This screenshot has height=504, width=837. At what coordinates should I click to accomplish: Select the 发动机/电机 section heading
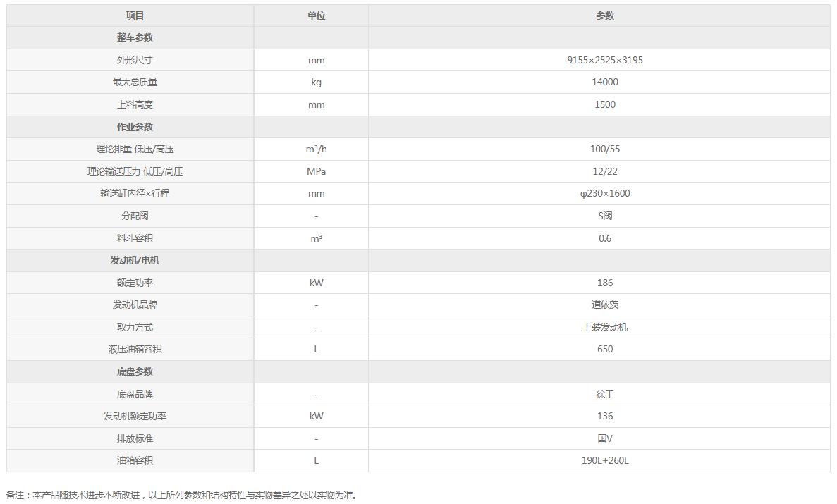pyautogui.click(x=135, y=261)
